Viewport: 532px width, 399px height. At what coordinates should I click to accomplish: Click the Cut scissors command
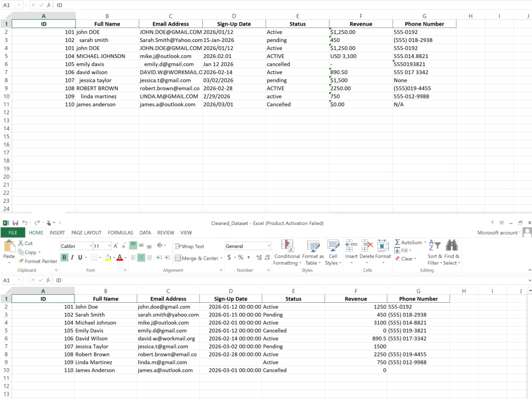coord(26,243)
